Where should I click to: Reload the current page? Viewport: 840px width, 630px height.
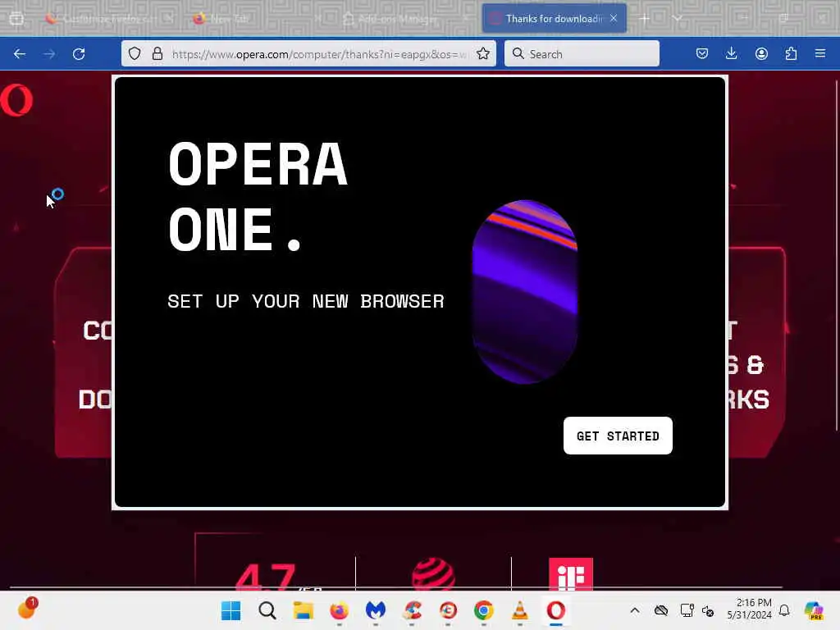click(x=79, y=53)
